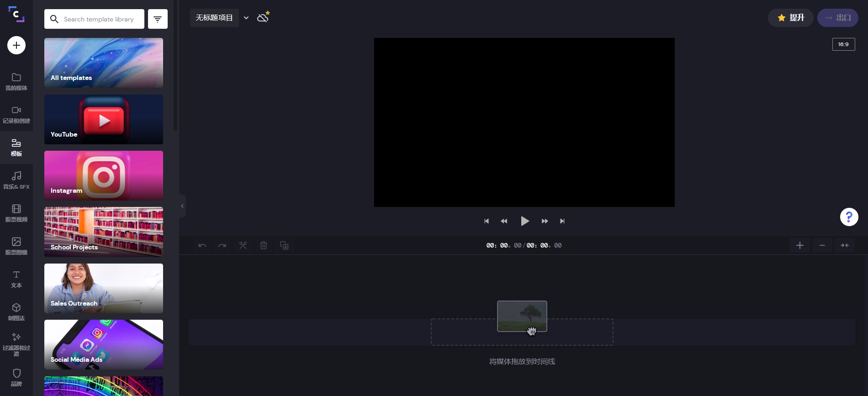Click the tree media thumbnail on timeline
Viewport: 868px width, 396px height.
coord(522,316)
